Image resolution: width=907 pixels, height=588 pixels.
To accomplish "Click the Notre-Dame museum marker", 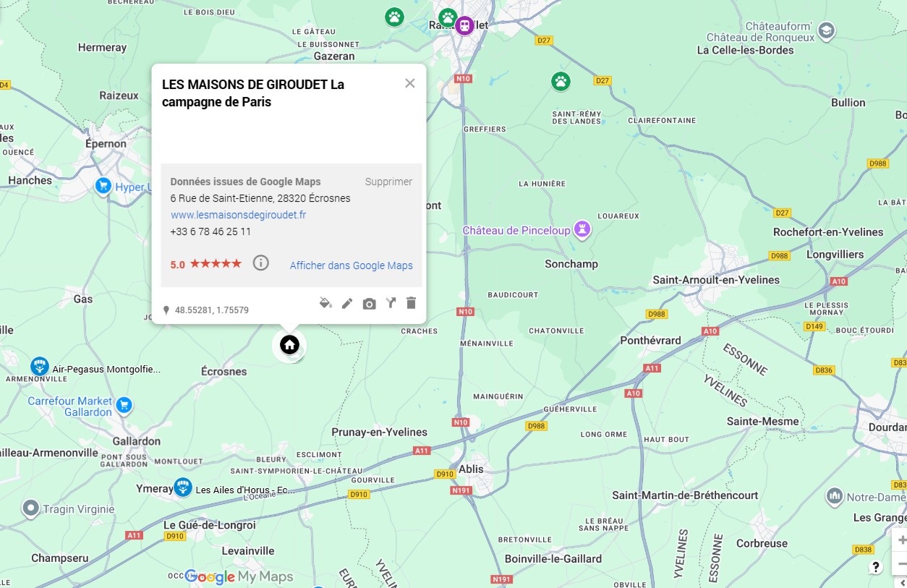I will (x=835, y=496).
